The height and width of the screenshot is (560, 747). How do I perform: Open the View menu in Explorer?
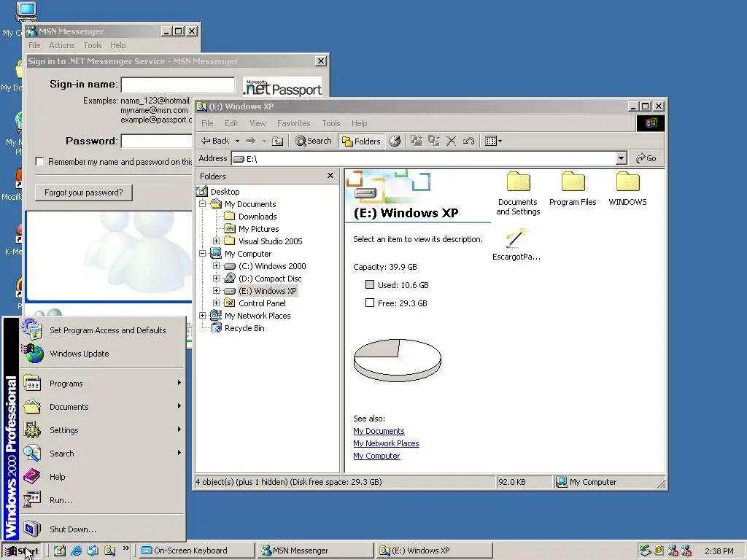pos(258,123)
